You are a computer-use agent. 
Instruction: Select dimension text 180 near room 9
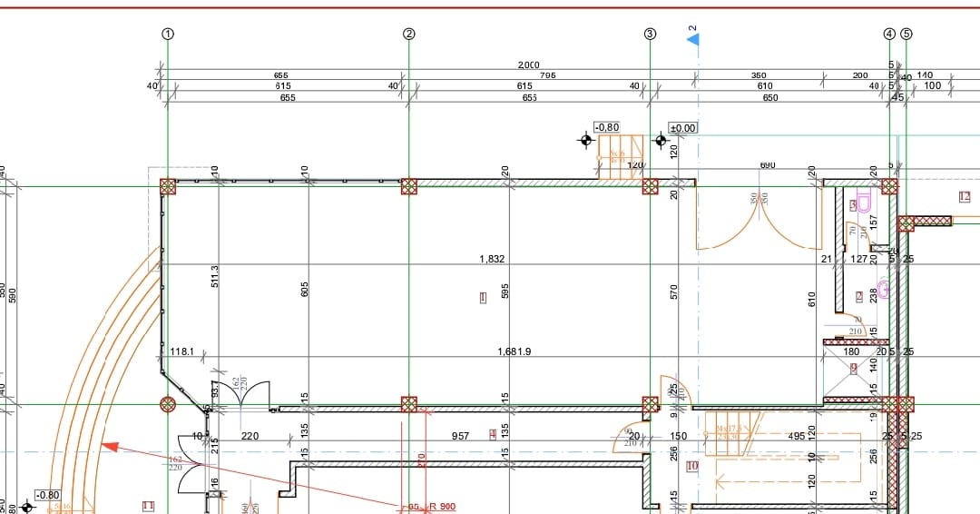(851, 351)
